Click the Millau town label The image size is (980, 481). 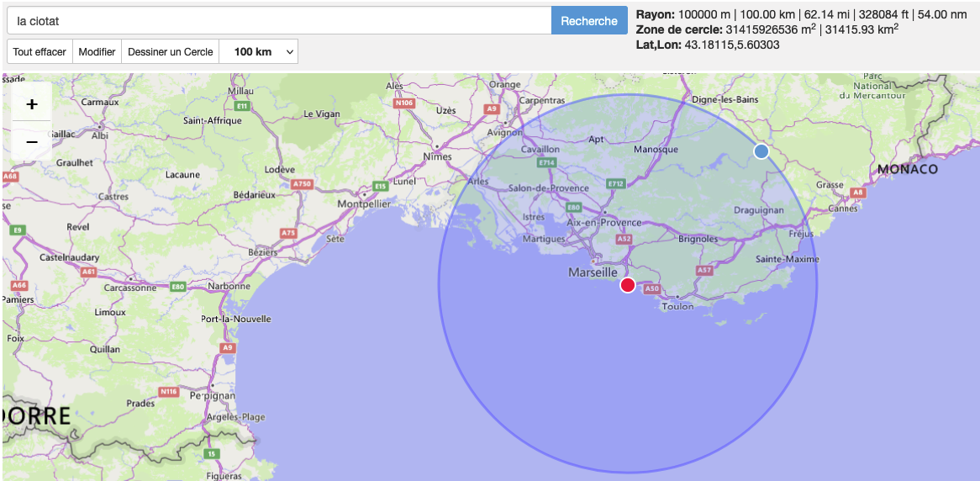241,91
